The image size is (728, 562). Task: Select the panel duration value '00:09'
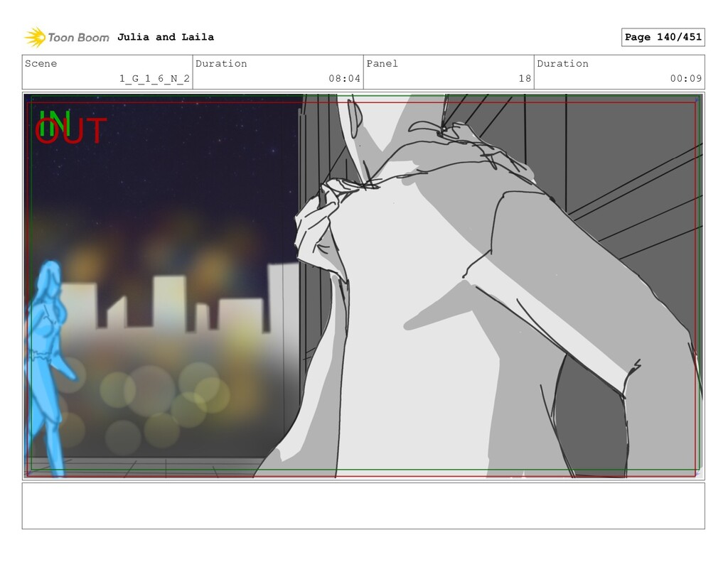(x=686, y=78)
